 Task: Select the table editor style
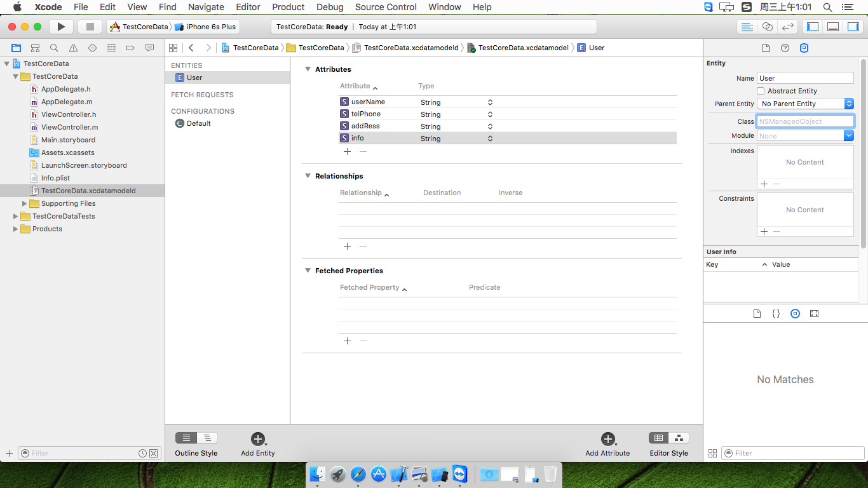point(658,438)
